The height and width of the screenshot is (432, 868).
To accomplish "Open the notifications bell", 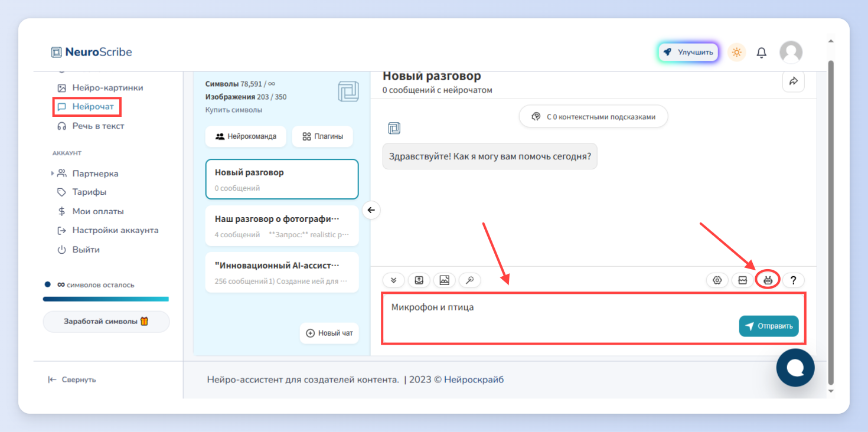I will [762, 53].
